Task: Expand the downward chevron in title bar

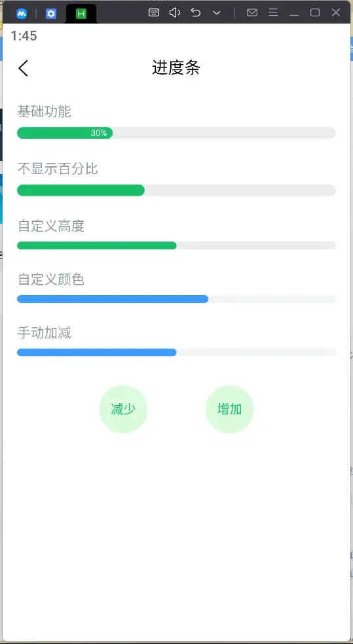Action: tap(217, 13)
